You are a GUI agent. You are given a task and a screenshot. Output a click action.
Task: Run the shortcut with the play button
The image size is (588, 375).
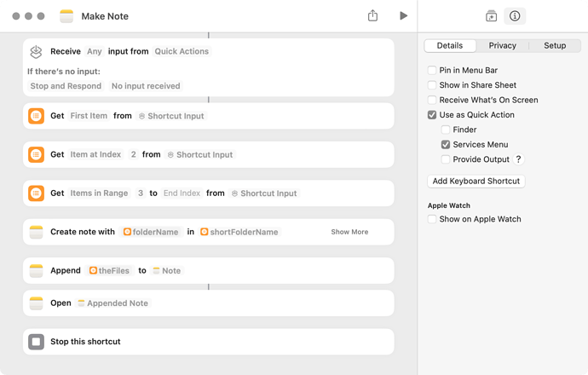pyautogui.click(x=403, y=16)
